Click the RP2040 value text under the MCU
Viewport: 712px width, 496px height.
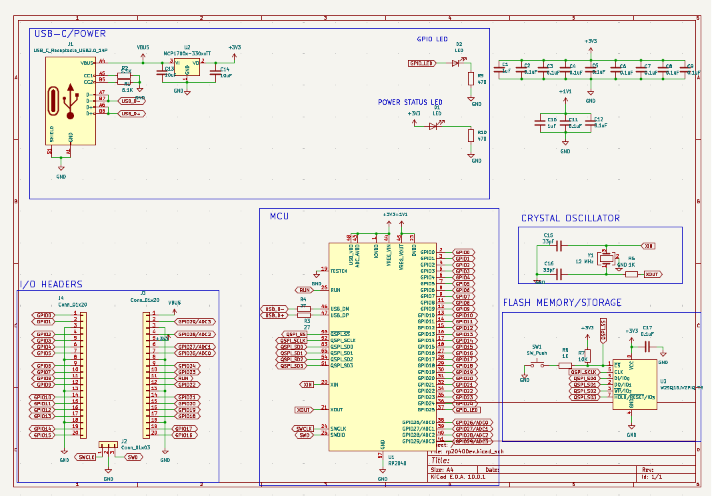click(397, 463)
